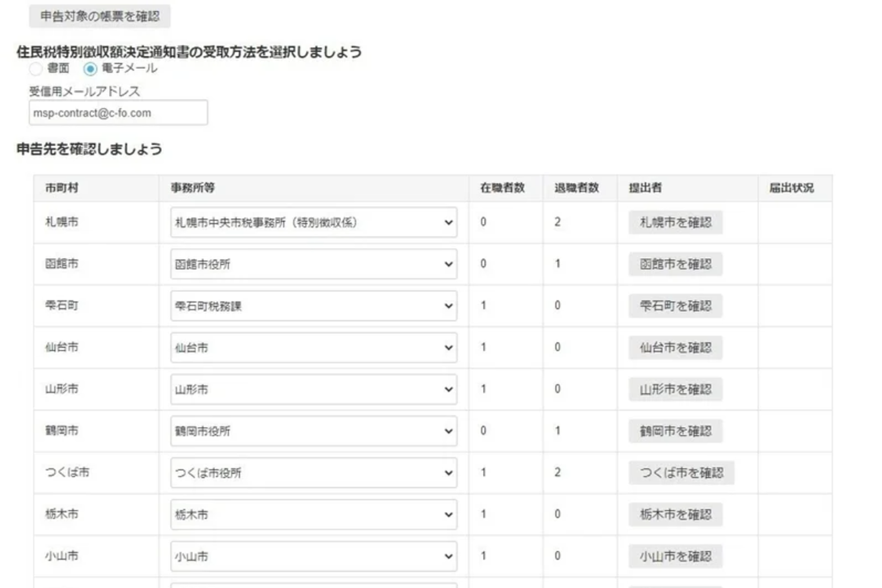Click the 受信用メールアドレス email input field
This screenshot has width=882, height=588.
click(x=118, y=112)
